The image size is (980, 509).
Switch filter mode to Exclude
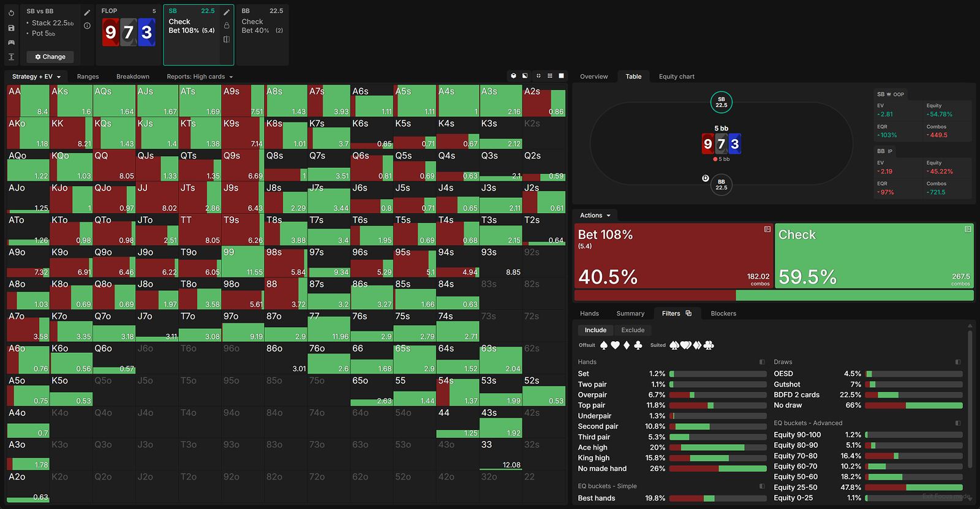[633, 330]
